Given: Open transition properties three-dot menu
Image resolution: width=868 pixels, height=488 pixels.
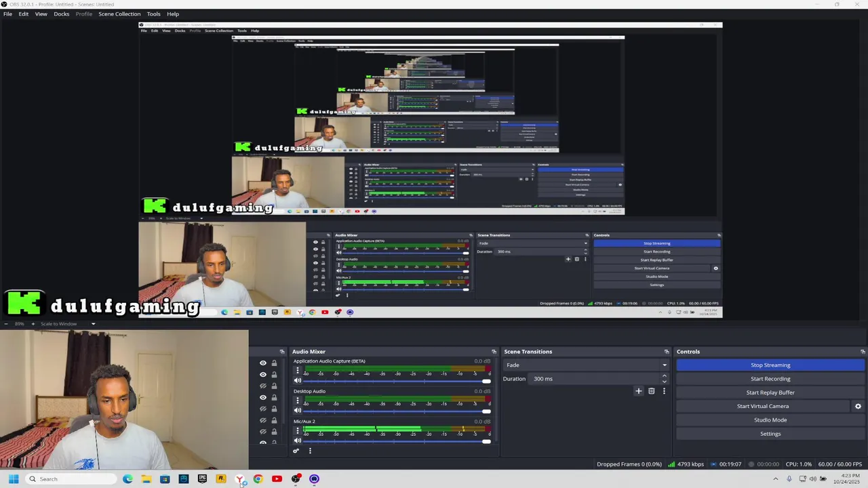Looking at the screenshot, I should point(664,391).
